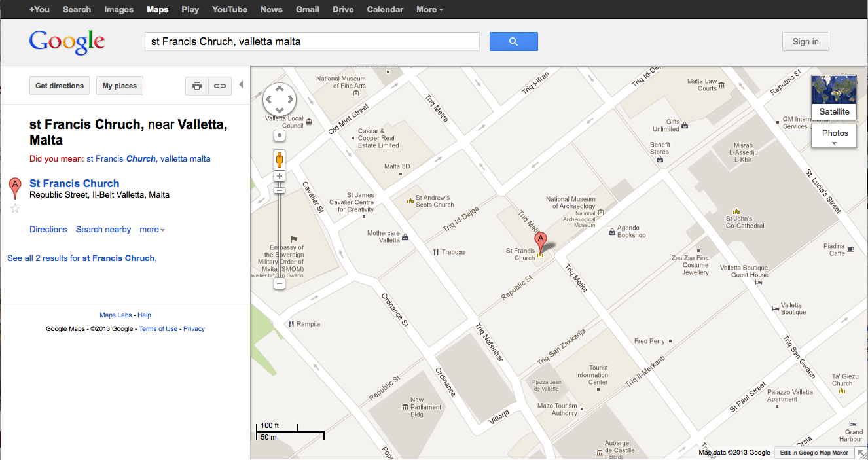Click the Get directions button
Image resolution: width=868 pixels, height=460 pixels.
(60, 86)
